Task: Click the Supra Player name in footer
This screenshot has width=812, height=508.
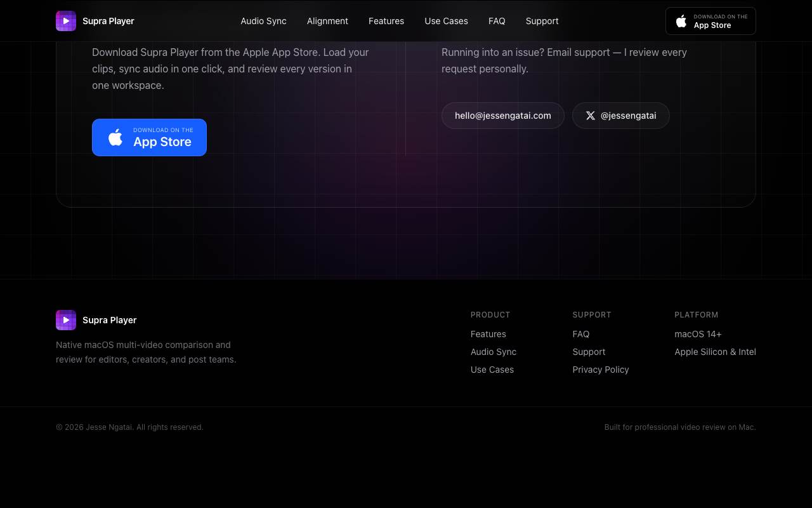Action: click(x=110, y=320)
